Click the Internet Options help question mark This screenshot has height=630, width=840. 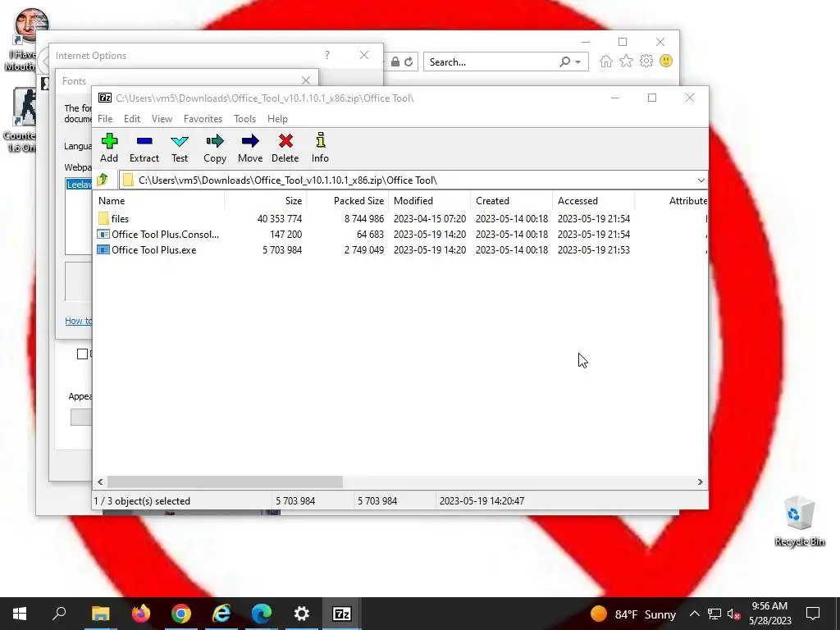pos(326,55)
